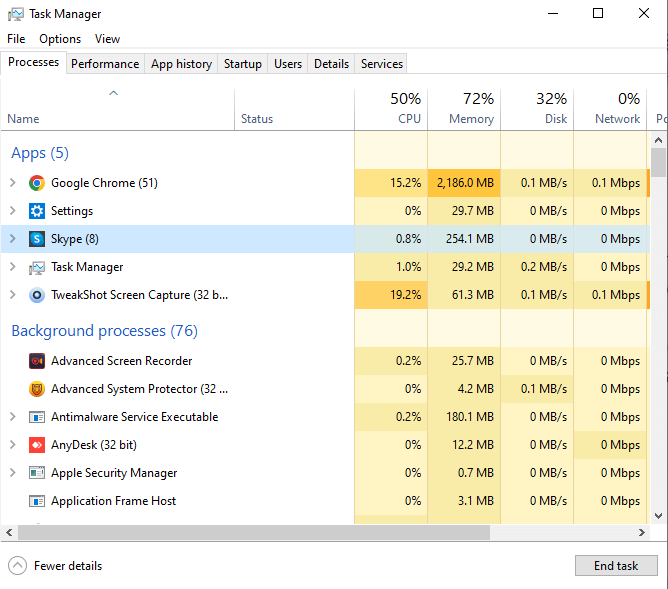
Task: Click Antimalware's 180.1 MB memory cell
Action: (464, 417)
